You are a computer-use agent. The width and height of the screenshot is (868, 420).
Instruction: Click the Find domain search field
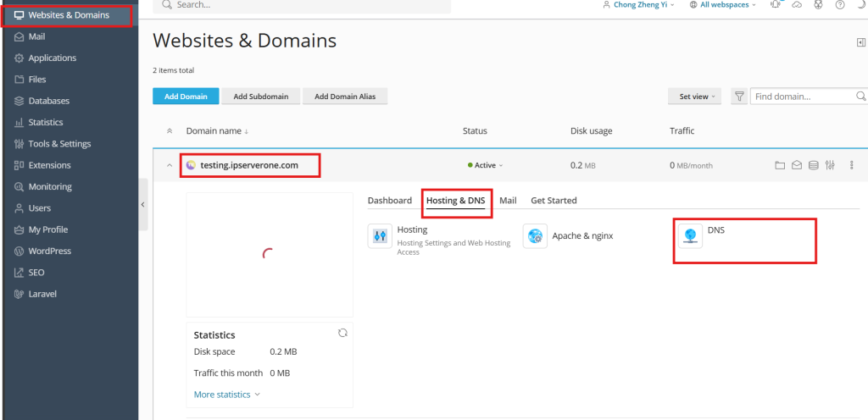point(804,97)
